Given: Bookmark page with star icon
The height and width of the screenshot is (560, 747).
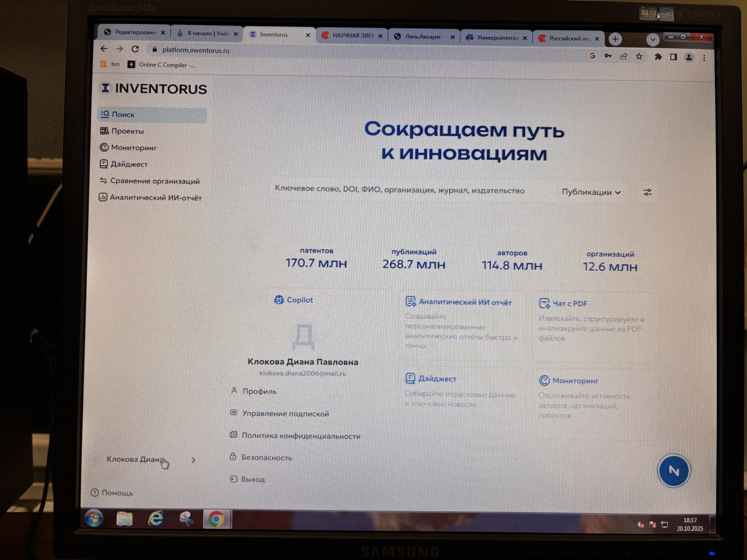Looking at the screenshot, I should [639, 56].
